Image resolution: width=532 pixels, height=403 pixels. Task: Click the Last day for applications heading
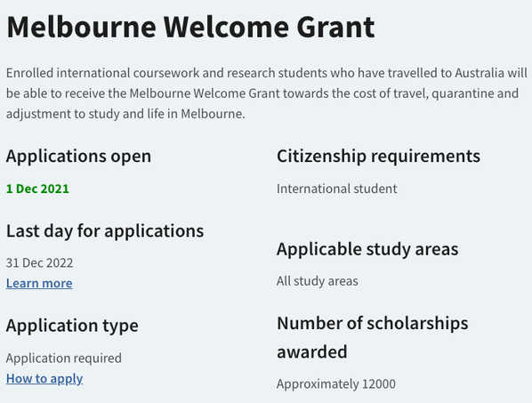point(105,231)
